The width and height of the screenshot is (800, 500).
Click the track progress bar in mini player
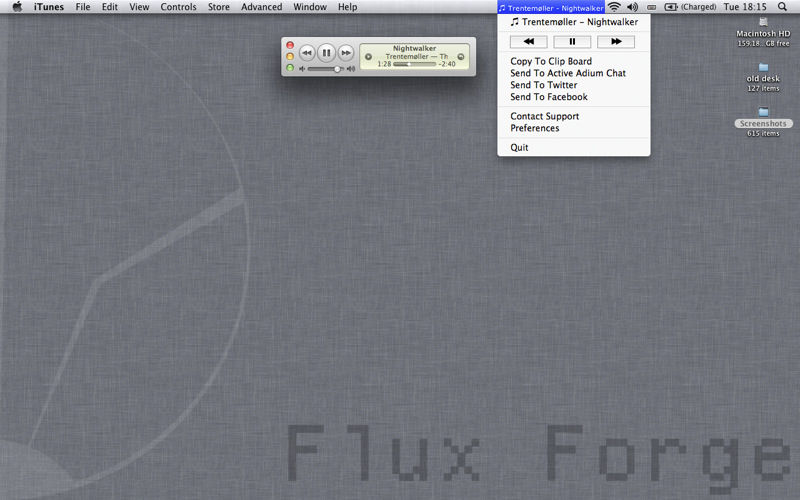[415, 64]
